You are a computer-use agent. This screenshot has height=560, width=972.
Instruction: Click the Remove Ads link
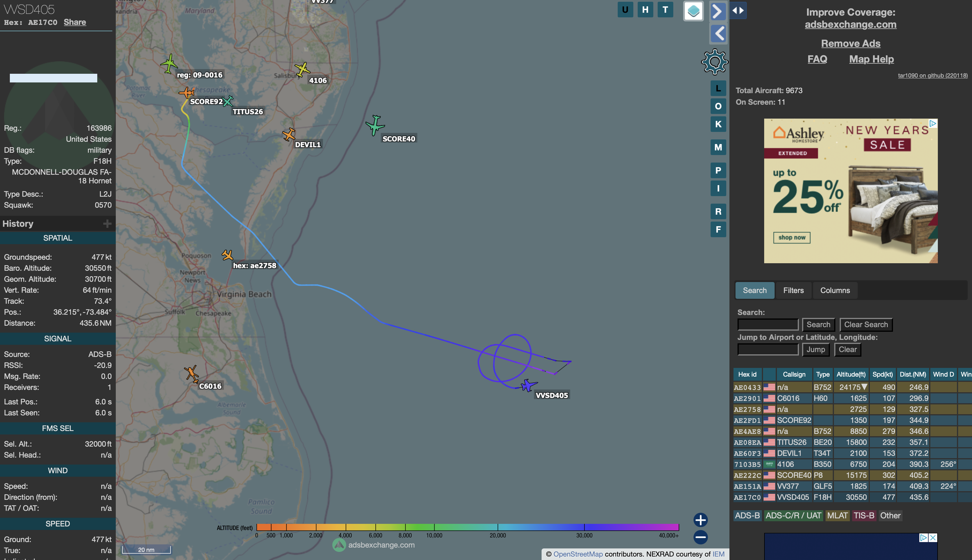pyautogui.click(x=850, y=43)
